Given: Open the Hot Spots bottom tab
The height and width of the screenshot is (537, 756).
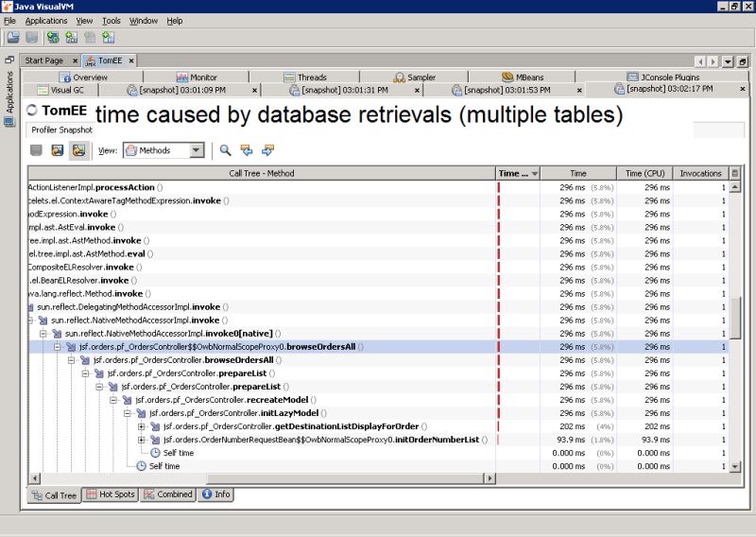Looking at the screenshot, I should pos(111,494).
